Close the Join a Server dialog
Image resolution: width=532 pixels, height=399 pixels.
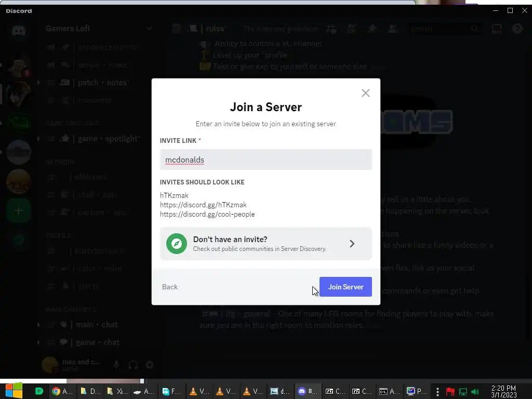click(x=365, y=93)
